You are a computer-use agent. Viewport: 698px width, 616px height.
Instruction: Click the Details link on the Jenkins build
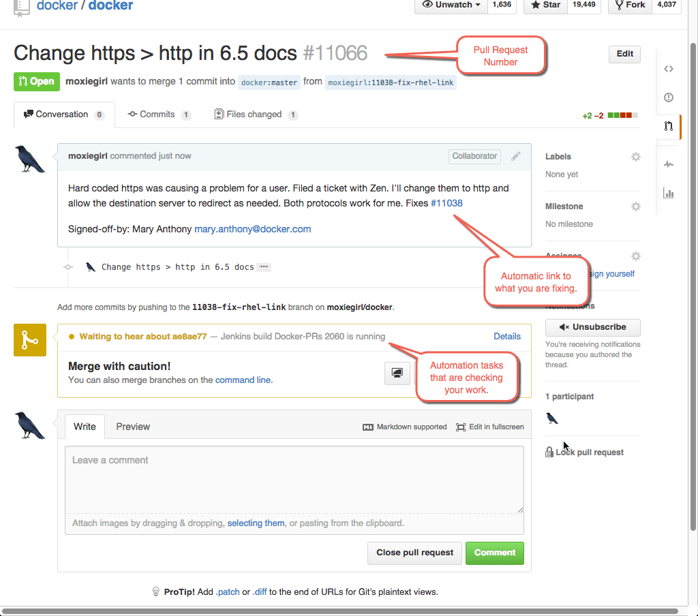point(507,336)
